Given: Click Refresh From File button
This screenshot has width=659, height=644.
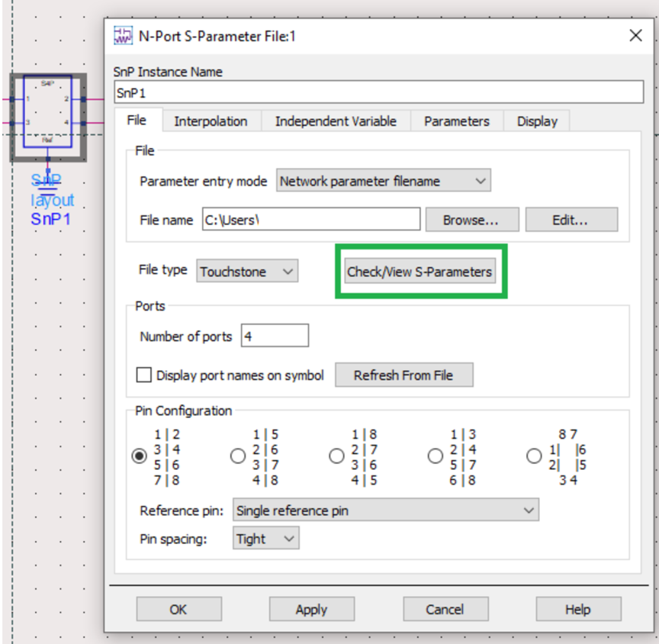Looking at the screenshot, I should (x=403, y=375).
